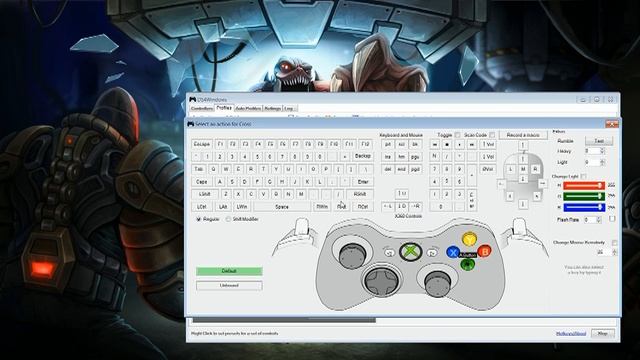Choose mouse move left arrow beside the mouse
Viewport: 640px width, 360px height.
point(501,184)
